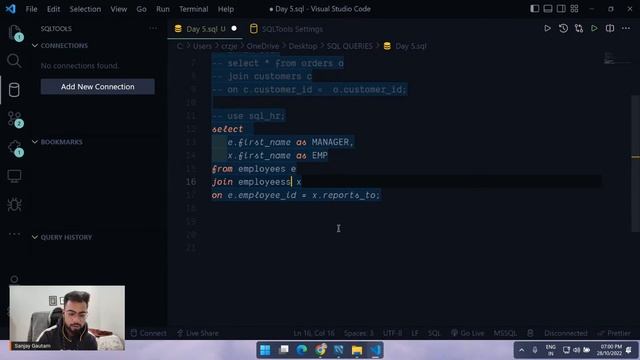640x360 pixels.
Task: Click Ln 16, Col 16 position indicator
Action: [x=314, y=333]
